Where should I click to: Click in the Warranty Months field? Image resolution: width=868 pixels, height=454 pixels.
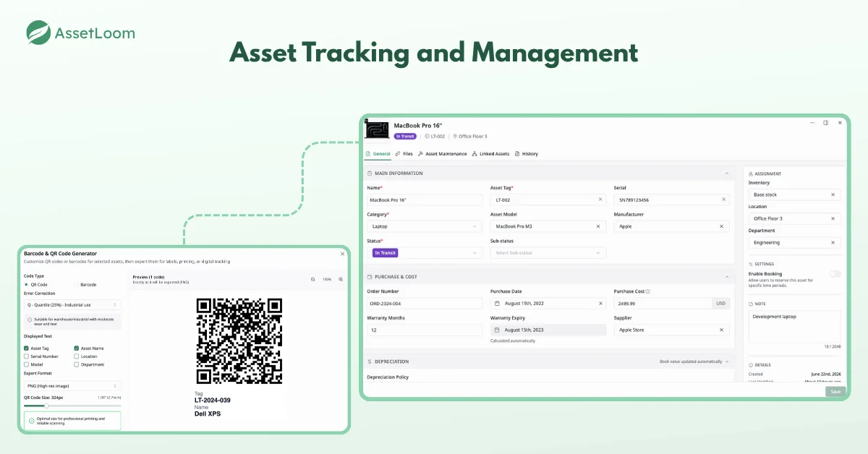pyautogui.click(x=425, y=330)
